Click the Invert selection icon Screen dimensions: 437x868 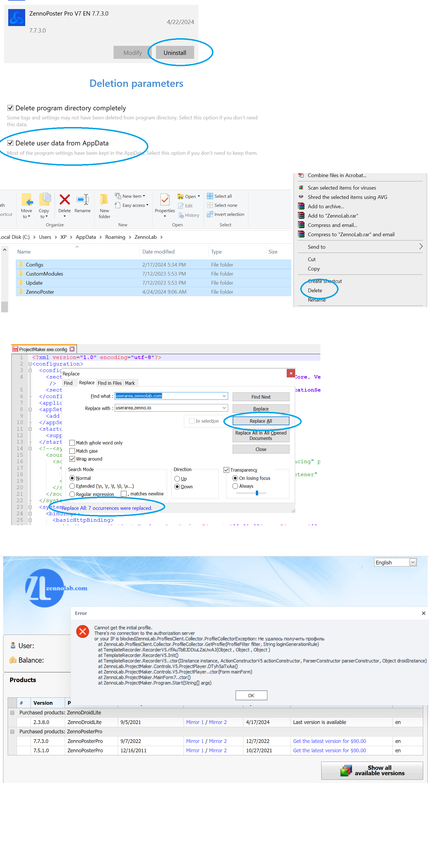210,214
